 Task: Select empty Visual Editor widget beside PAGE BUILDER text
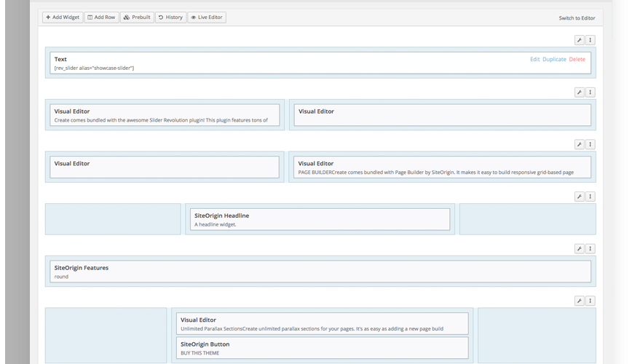tap(165, 167)
